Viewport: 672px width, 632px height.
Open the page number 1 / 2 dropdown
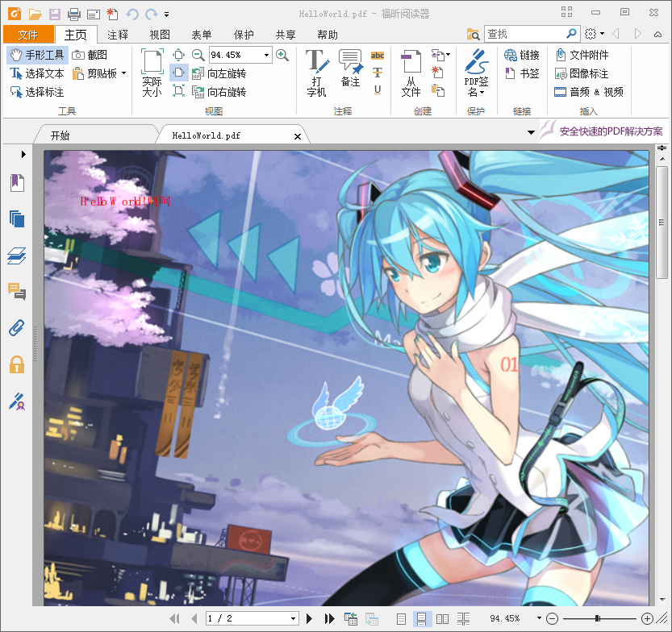(293, 618)
